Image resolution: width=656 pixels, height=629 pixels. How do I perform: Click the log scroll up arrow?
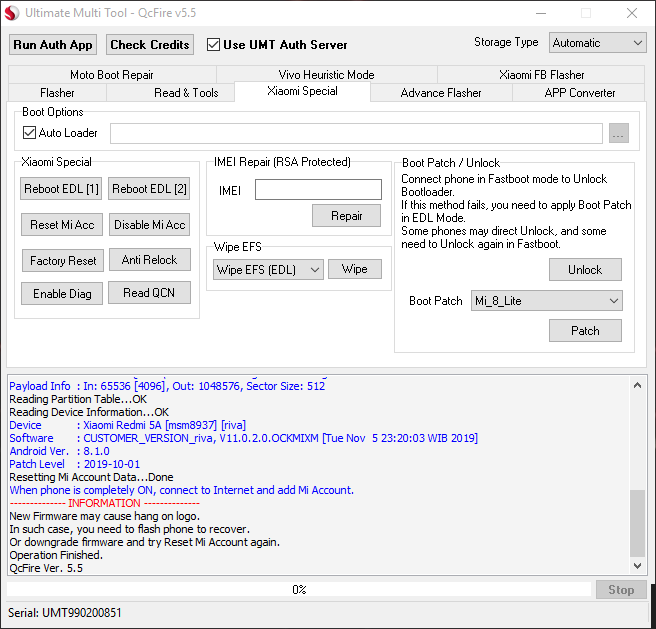coord(637,385)
